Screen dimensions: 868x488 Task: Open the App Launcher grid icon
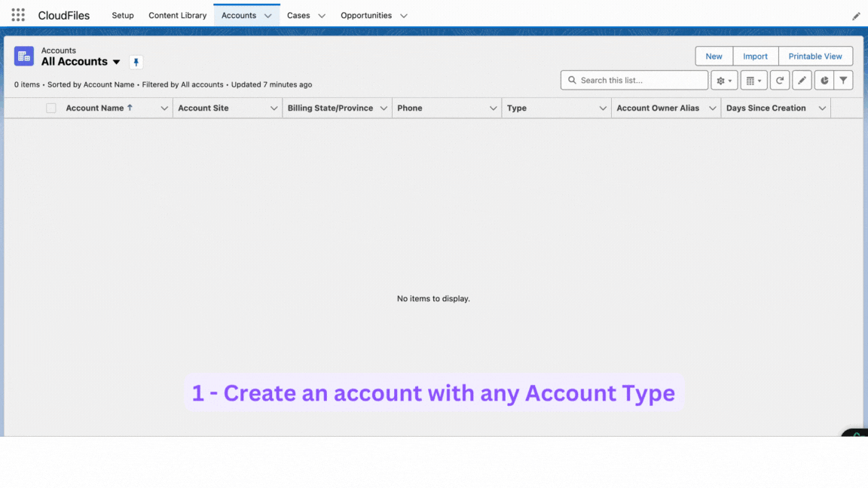(x=17, y=14)
